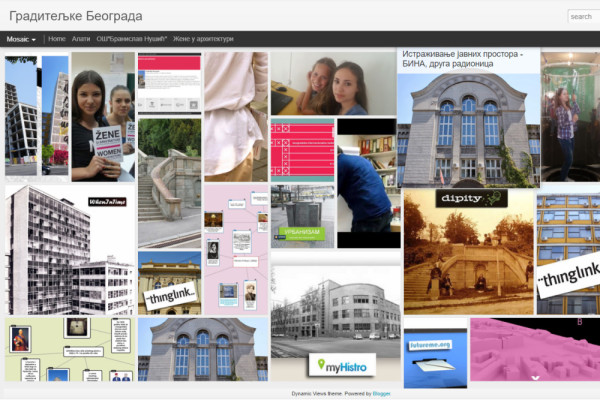The width and height of the screenshot is (600, 400).
Task: Open the pink mind-map tile
Action: click(236, 250)
